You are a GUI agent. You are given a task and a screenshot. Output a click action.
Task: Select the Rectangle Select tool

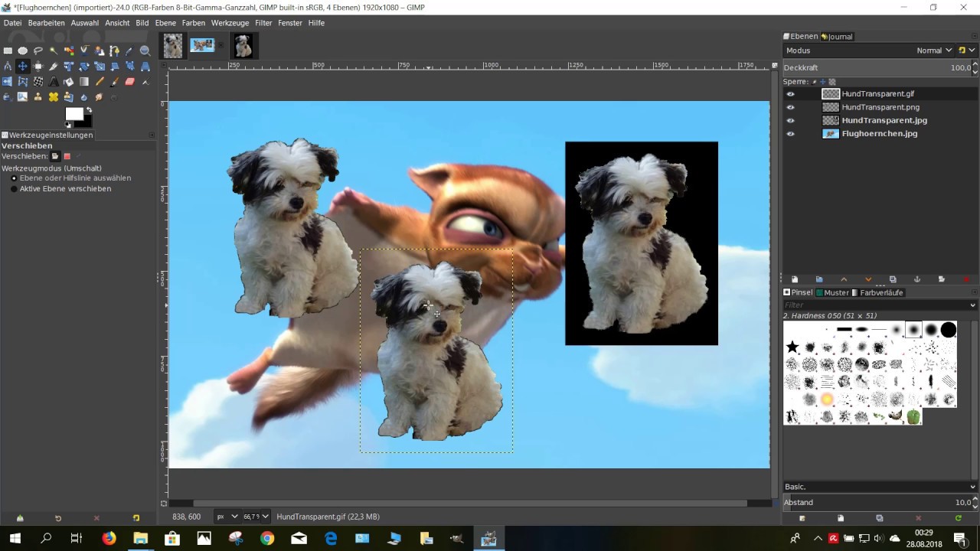(x=8, y=51)
